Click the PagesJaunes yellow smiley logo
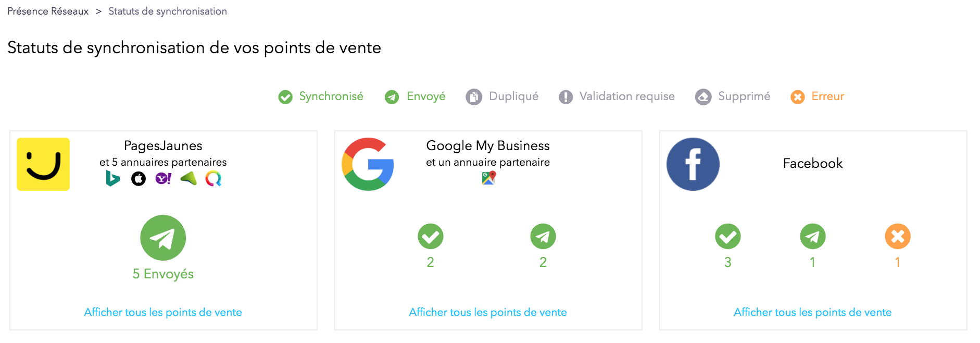The height and width of the screenshot is (343, 980). point(43,164)
